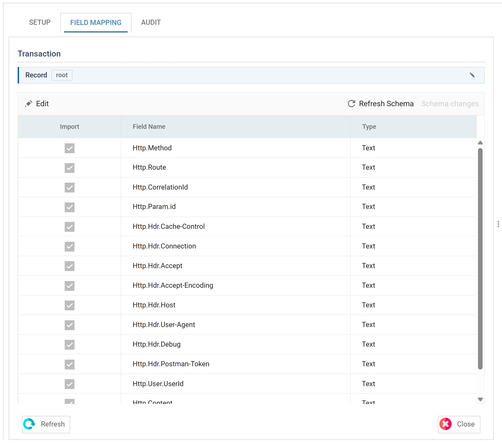
Task: Click the Refresh Schema circular arrow icon
Action: coord(352,104)
